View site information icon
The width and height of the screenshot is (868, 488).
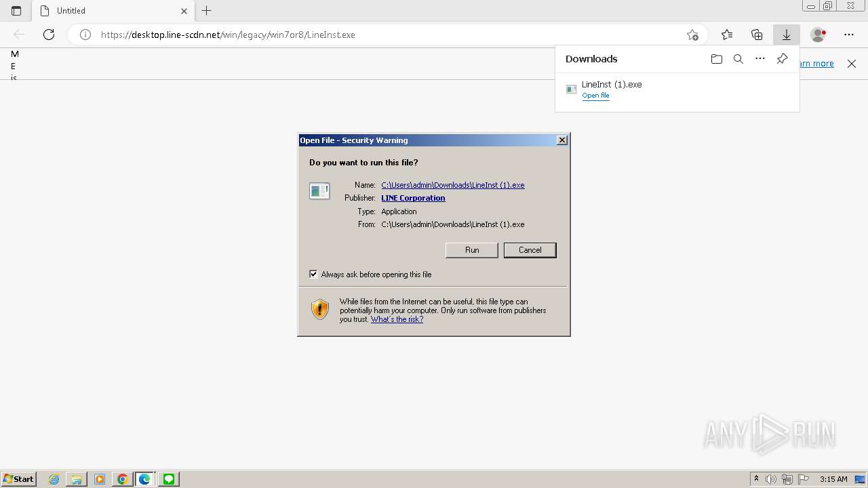[x=85, y=35]
